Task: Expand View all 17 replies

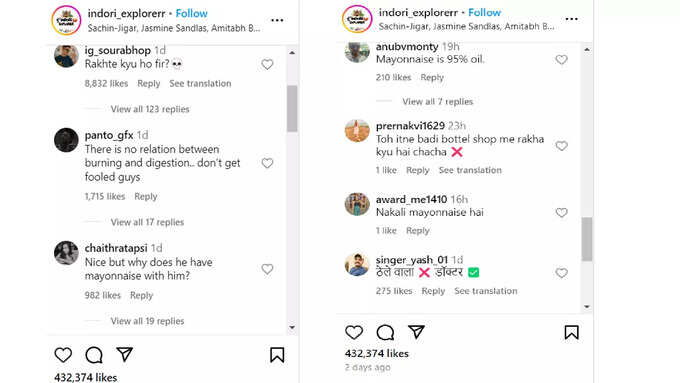Action: pyautogui.click(x=147, y=222)
